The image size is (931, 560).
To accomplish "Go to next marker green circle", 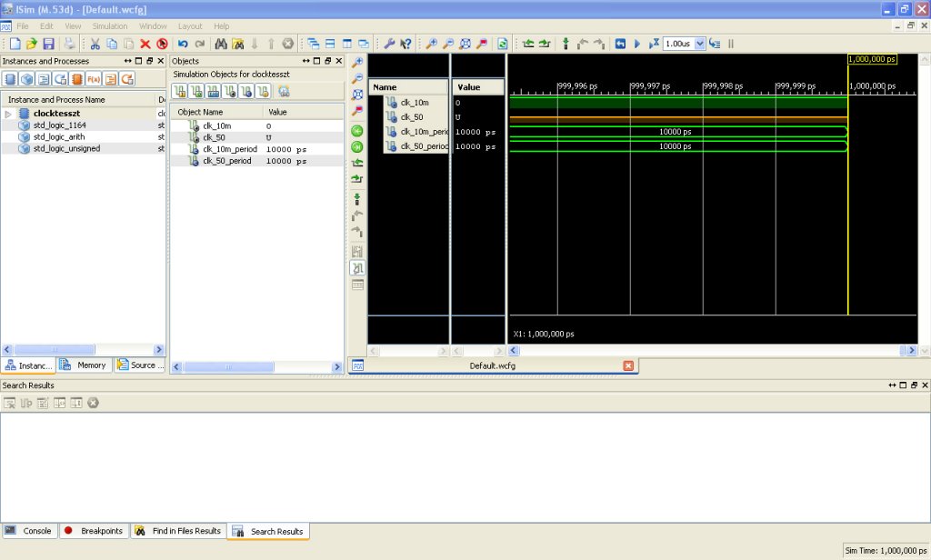I will [357, 146].
